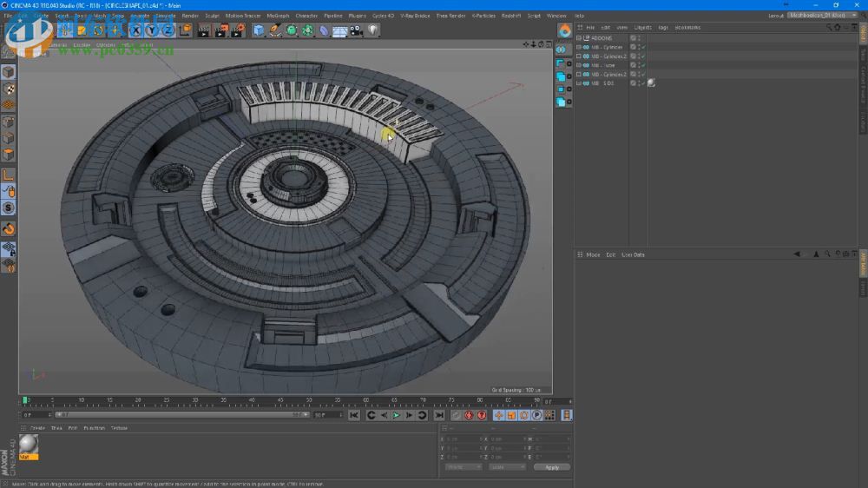Open the MoGraph menu
This screenshot has height=488, width=868.
(278, 16)
